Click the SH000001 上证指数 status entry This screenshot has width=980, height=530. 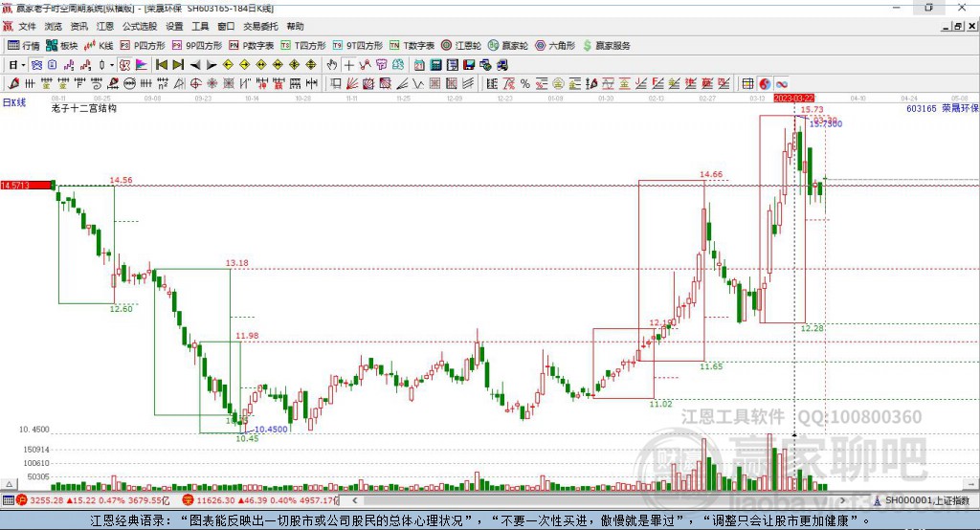[x=922, y=500]
